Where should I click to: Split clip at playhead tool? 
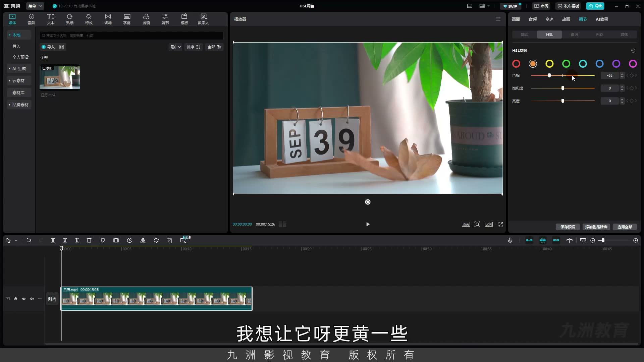pyautogui.click(x=53, y=240)
